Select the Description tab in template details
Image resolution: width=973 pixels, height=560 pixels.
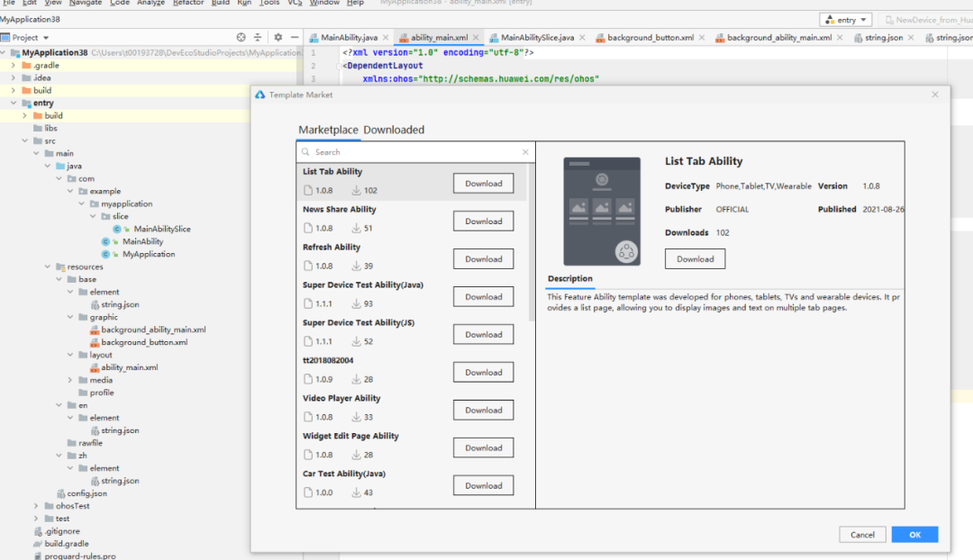pyautogui.click(x=569, y=278)
